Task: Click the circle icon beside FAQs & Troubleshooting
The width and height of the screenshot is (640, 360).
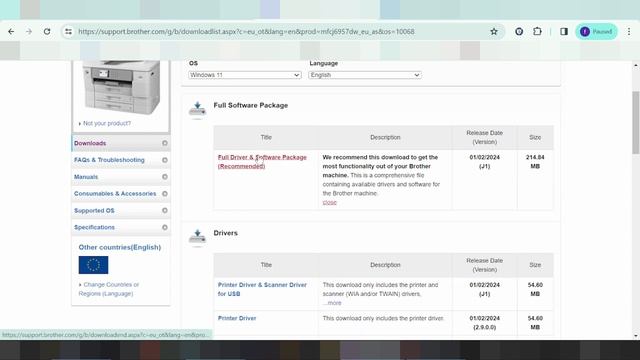Action: [x=165, y=160]
